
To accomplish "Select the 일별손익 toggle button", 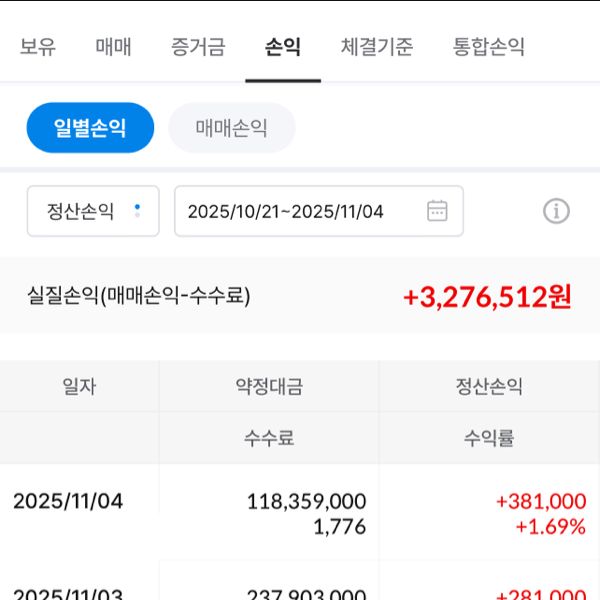I will [90, 128].
